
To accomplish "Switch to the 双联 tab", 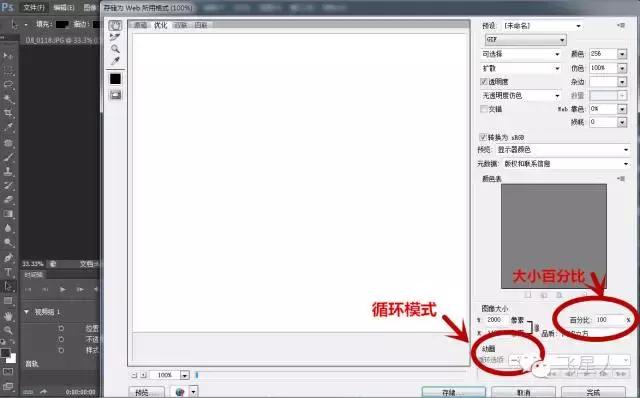I will 180,25.
